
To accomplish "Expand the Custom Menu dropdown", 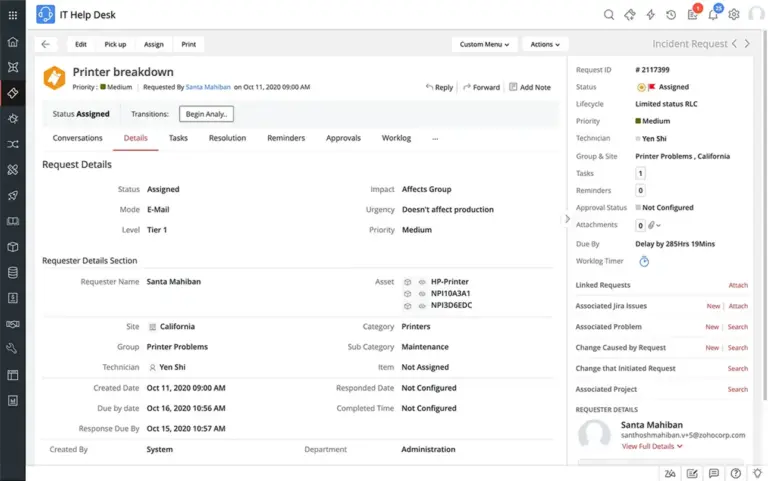I will pyautogui.click(x=485, y=44).
